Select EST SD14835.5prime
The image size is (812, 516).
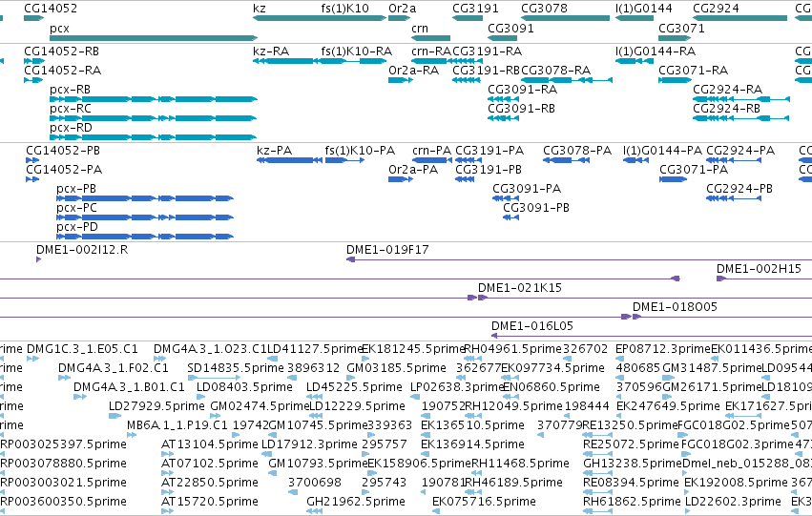(214, 378)
